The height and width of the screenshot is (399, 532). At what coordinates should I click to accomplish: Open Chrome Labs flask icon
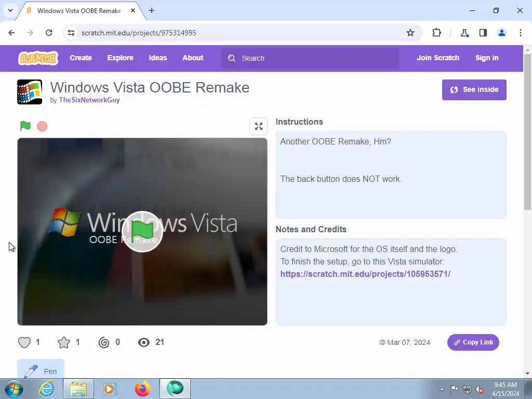[464, 33]
